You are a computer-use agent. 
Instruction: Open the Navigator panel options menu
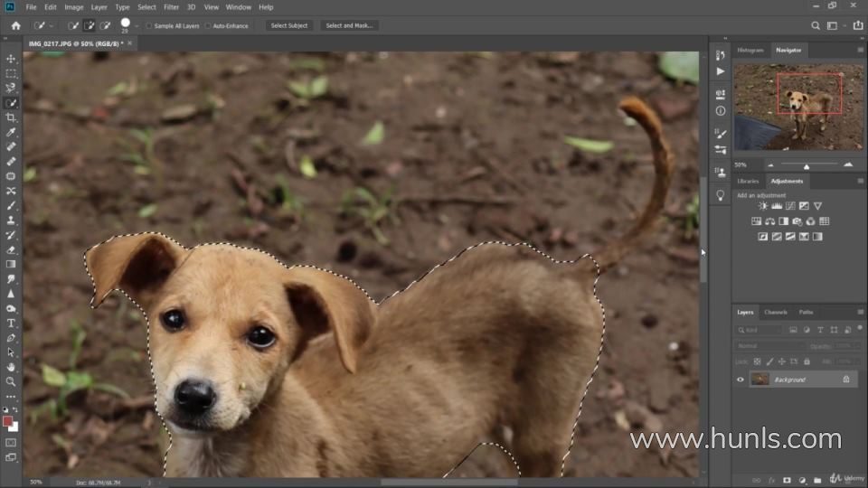tap(860, 50)
